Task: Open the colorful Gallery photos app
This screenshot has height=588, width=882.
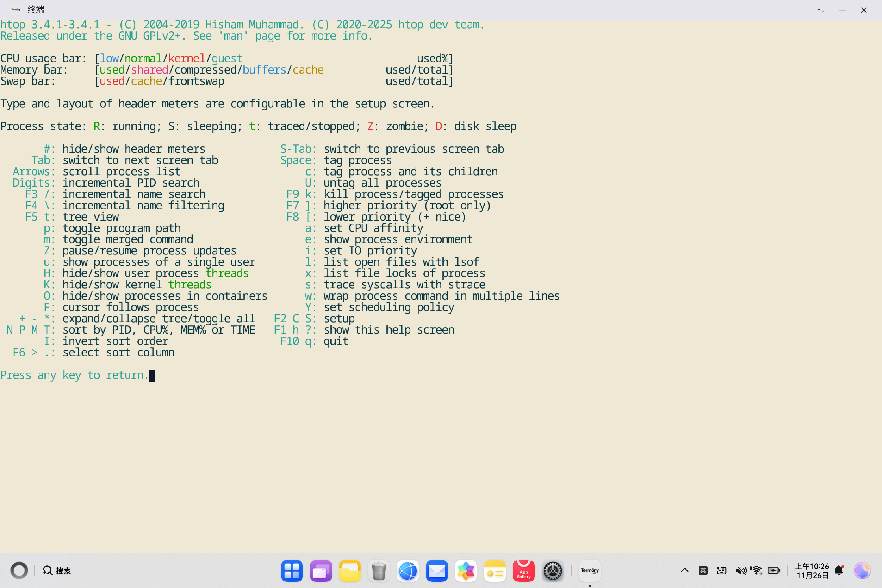Action: 465,571
